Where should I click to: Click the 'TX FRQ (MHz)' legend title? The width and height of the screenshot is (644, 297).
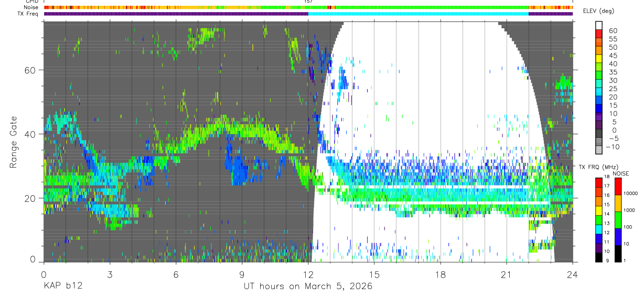click(x=597, y=167)
